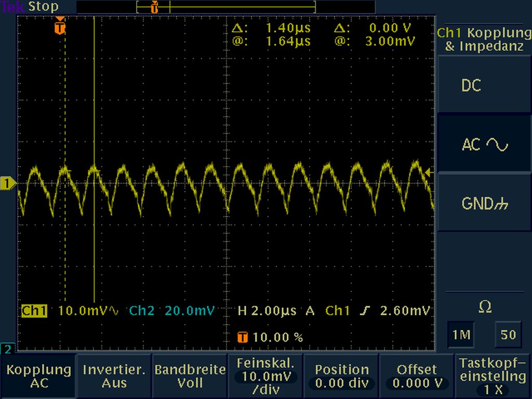
Task: Click the Tek logo in the top-left corner
Action: (12, 7)
